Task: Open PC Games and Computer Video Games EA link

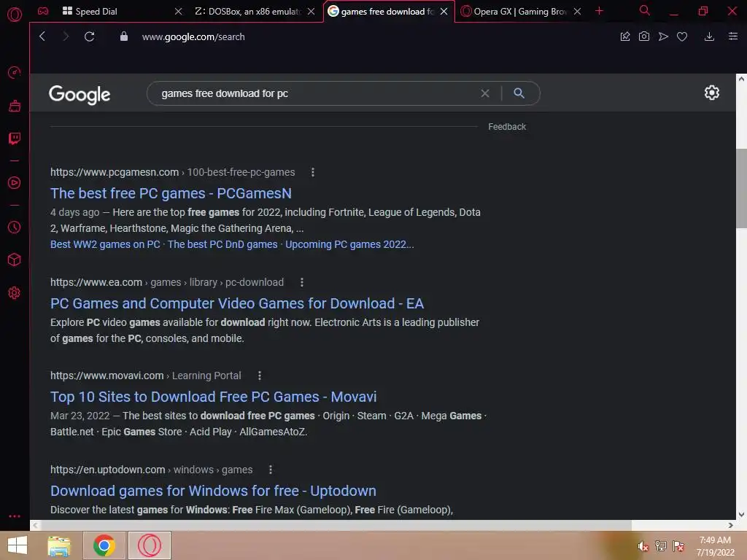Action: pos(237,303)
